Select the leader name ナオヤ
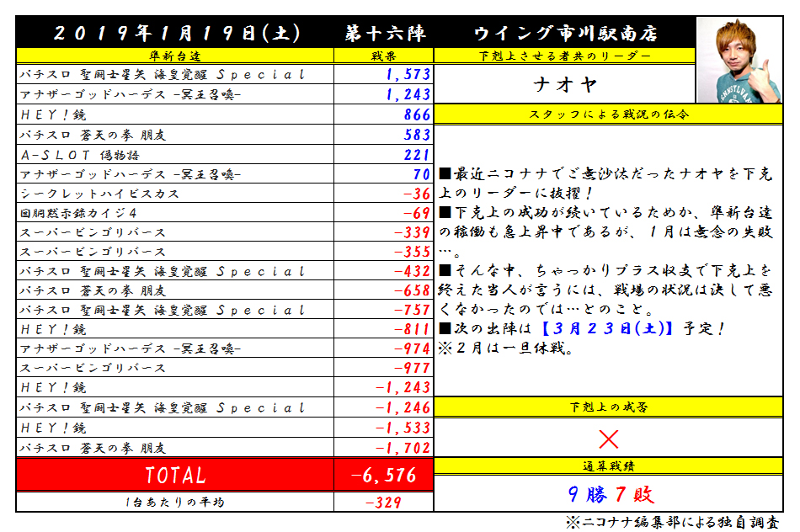 (x=565, y=84)
